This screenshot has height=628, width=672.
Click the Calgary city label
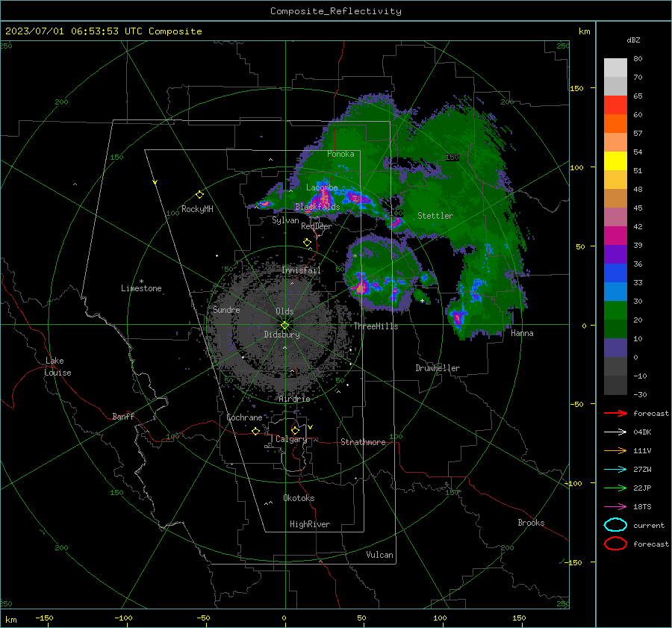point(291,439)
